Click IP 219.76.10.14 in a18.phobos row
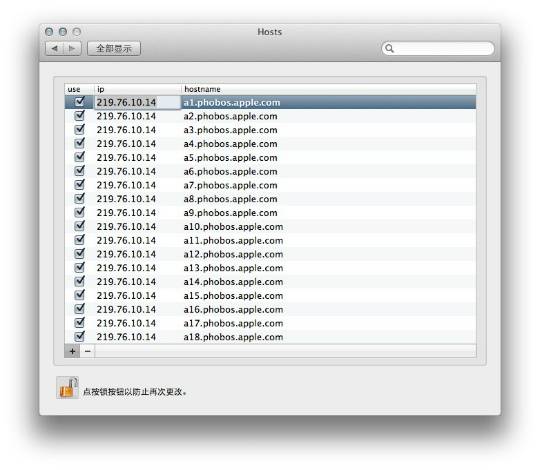The width and height of the screenshot is (540, 470). click(126, 337)
